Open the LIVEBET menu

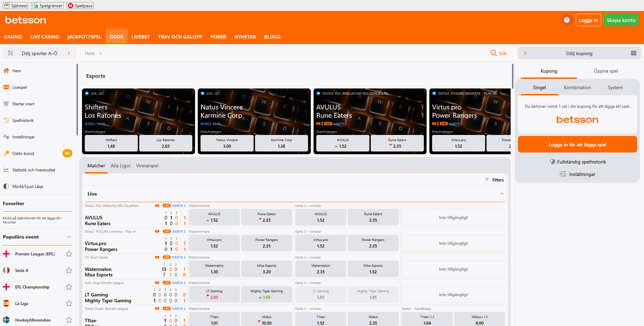tap(141, 37)
